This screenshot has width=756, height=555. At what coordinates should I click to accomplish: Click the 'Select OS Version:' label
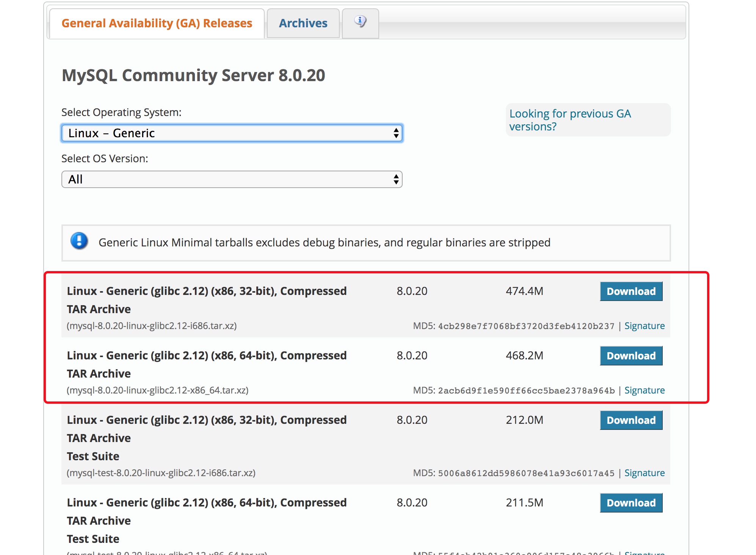105,159
